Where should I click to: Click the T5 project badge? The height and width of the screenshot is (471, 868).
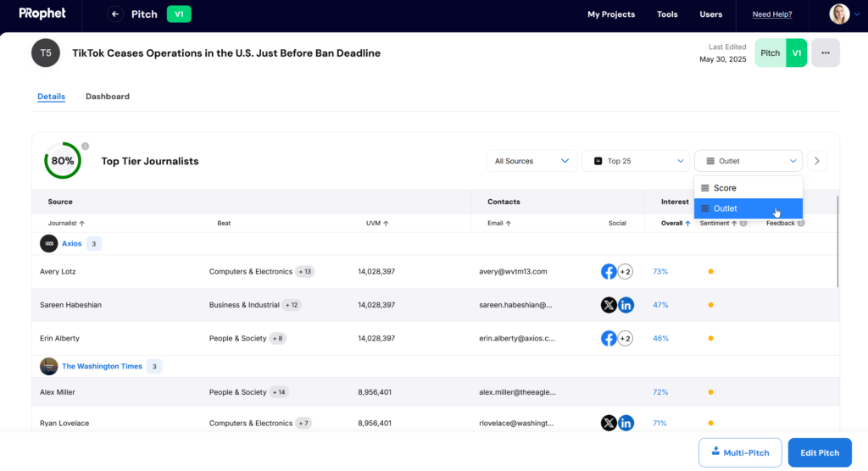point(46,53)
